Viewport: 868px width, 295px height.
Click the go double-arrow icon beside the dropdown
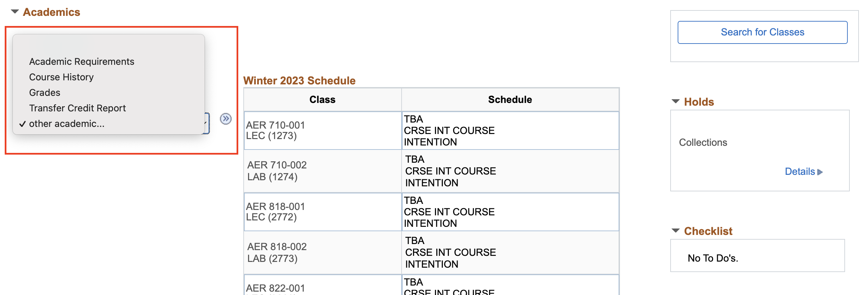click(225, 119)
